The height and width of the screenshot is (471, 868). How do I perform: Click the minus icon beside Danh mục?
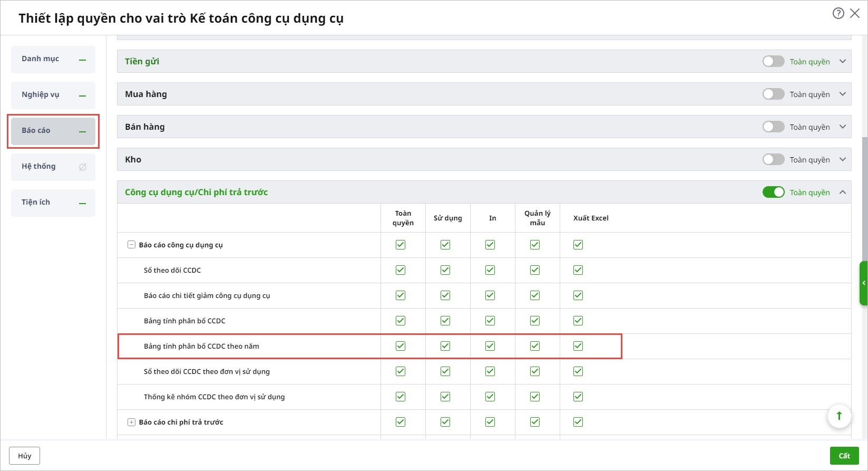click(82, 60)
